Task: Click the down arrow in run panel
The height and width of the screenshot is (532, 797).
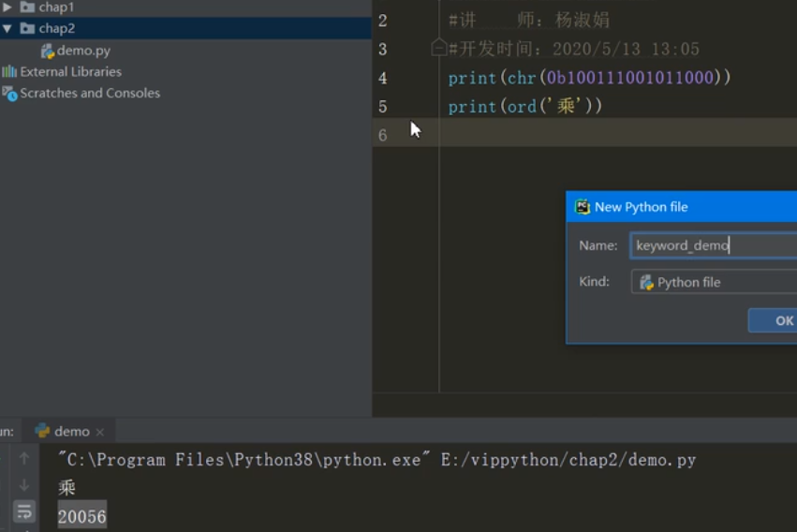Action: [24, 486]
